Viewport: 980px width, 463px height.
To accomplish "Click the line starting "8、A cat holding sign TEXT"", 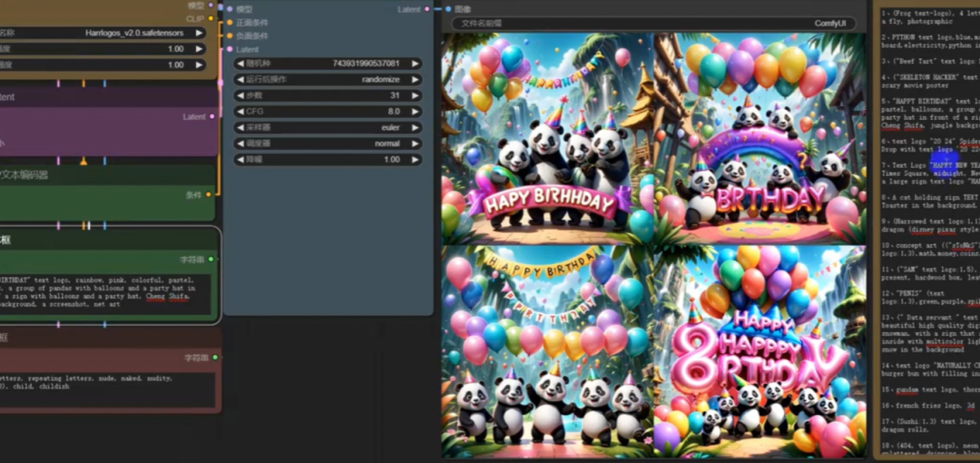I will (x=931, y=197).
